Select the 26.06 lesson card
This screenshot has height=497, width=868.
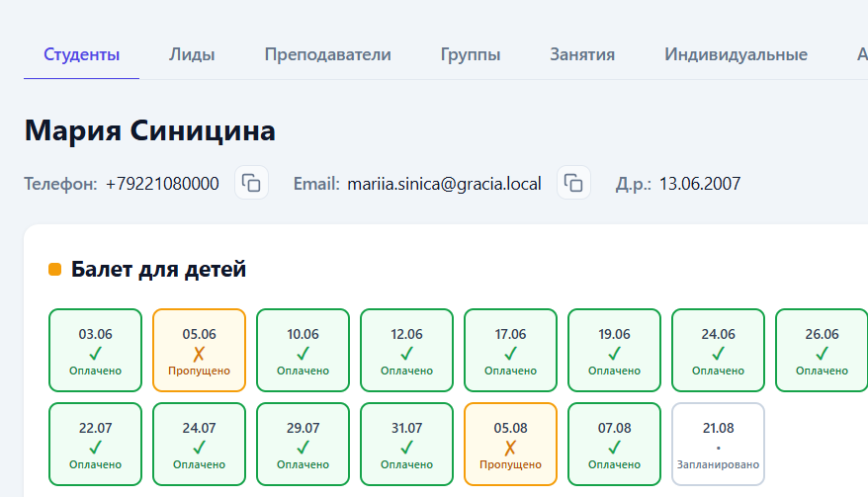pos(822,351)
